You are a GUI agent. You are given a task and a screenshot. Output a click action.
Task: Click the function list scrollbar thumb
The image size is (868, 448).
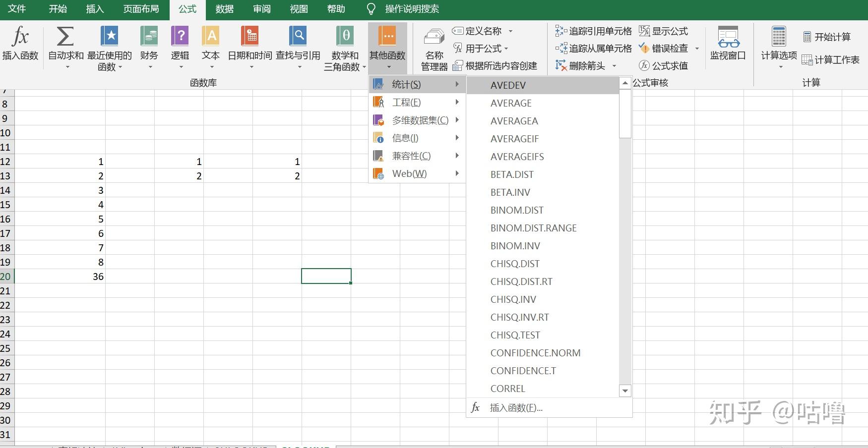[x=625, y=113]
